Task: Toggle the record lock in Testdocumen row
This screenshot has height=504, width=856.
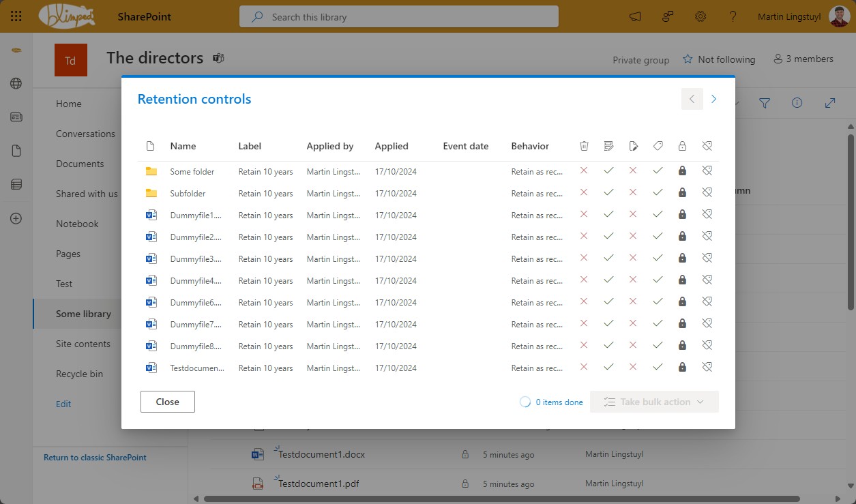Action: [682, 368]
